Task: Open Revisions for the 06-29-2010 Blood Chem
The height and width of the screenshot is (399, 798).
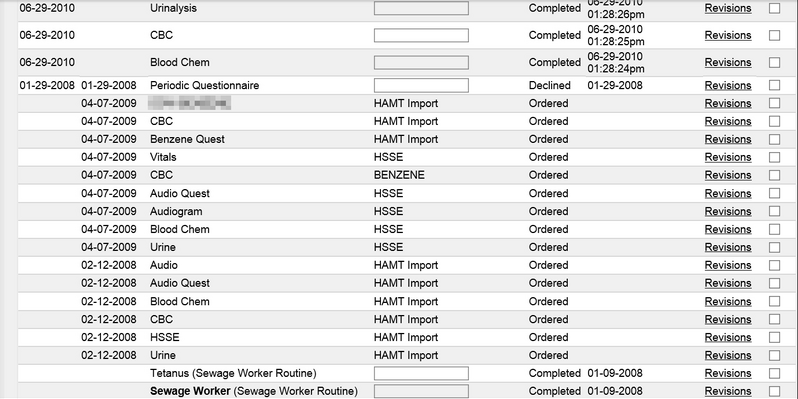Action: click(x=728, y=62)
